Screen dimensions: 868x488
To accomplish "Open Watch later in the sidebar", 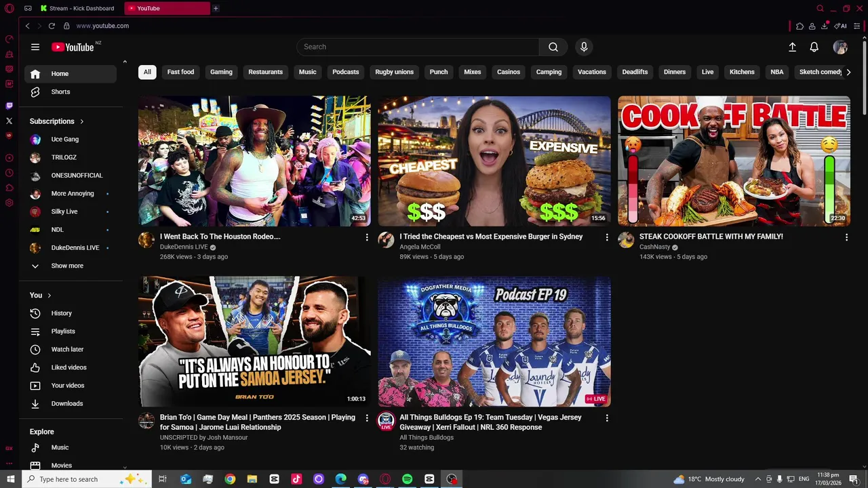I will click(71, 349).
